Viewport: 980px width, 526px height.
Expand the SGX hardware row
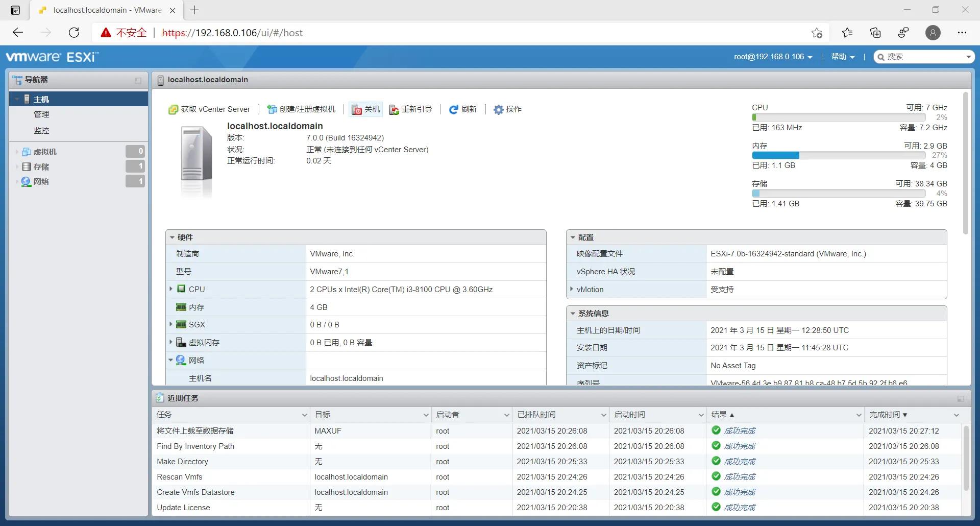click(171, 324)
